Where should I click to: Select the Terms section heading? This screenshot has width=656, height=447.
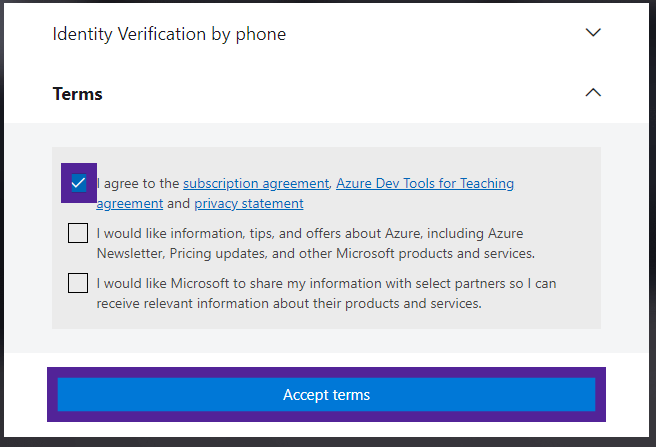(x=77, y=94)
